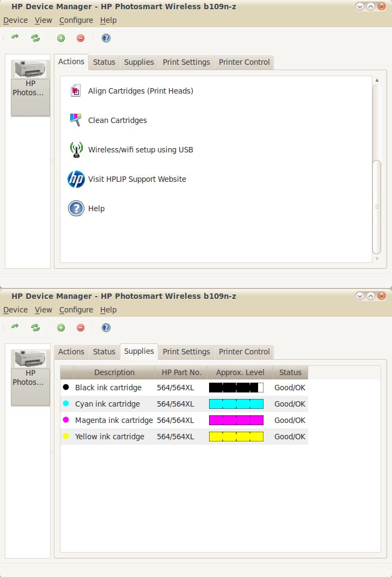Sort by Description column header
The height and width of the screenshot is (577, 392).
click(x=114, y=372)
